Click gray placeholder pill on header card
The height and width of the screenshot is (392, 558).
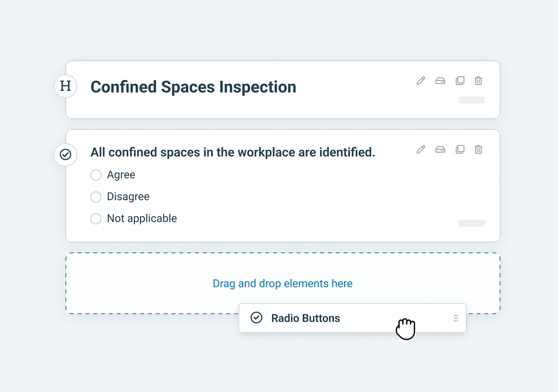472,100
